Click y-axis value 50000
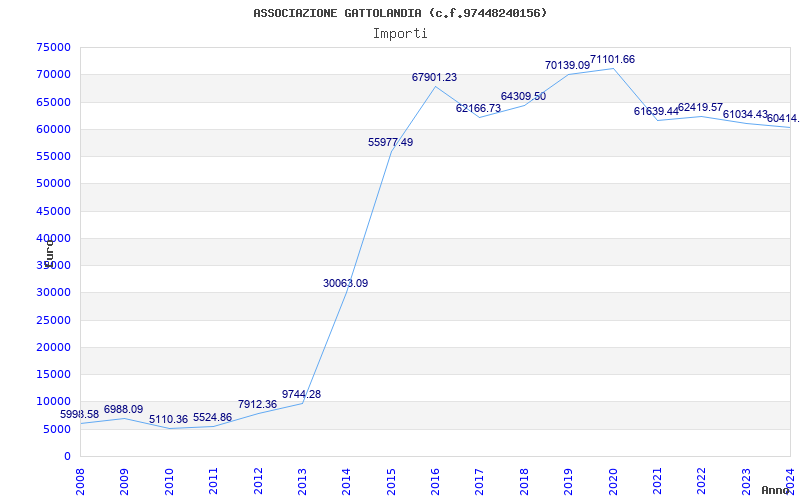The image size is (800, 500). coord(54,184)
